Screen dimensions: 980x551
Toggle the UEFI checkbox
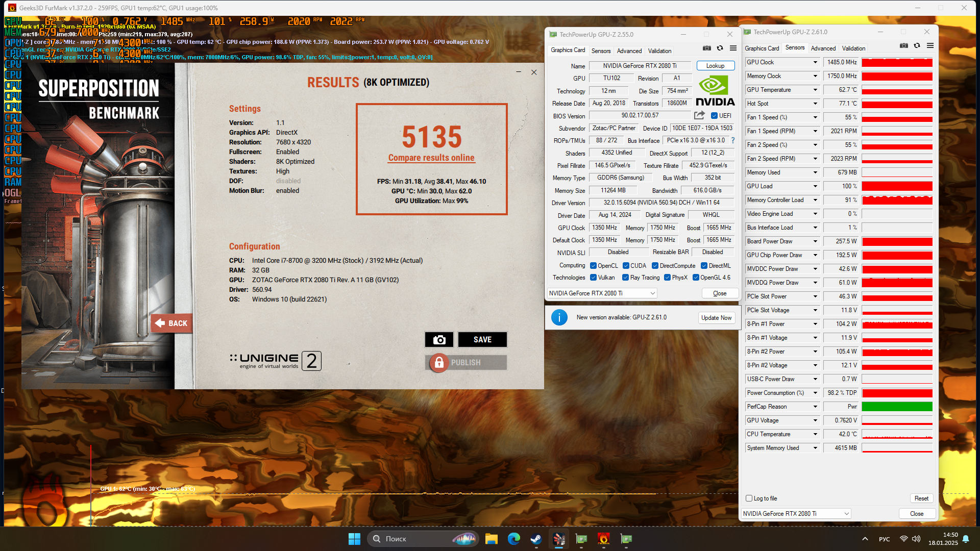(714, 116)
